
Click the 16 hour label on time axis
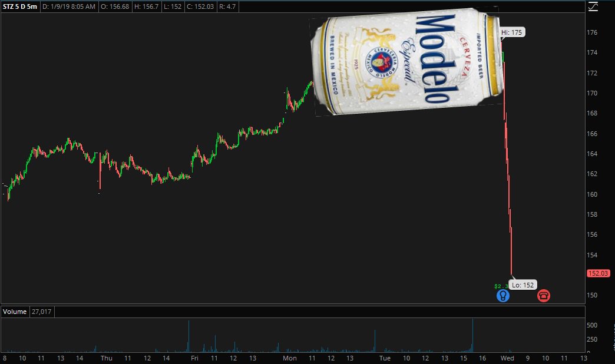pyautogui.click(x=482, y=358)
